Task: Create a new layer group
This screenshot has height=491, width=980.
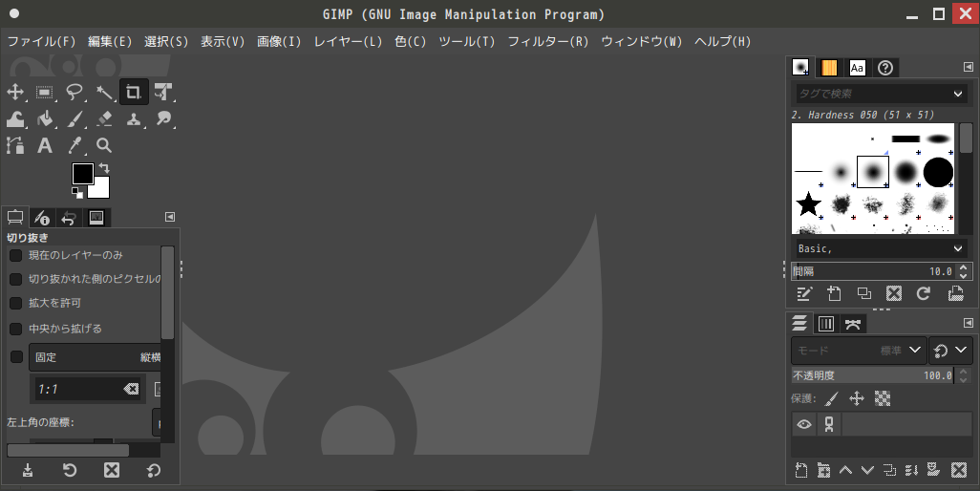Action: click(823, 470)
